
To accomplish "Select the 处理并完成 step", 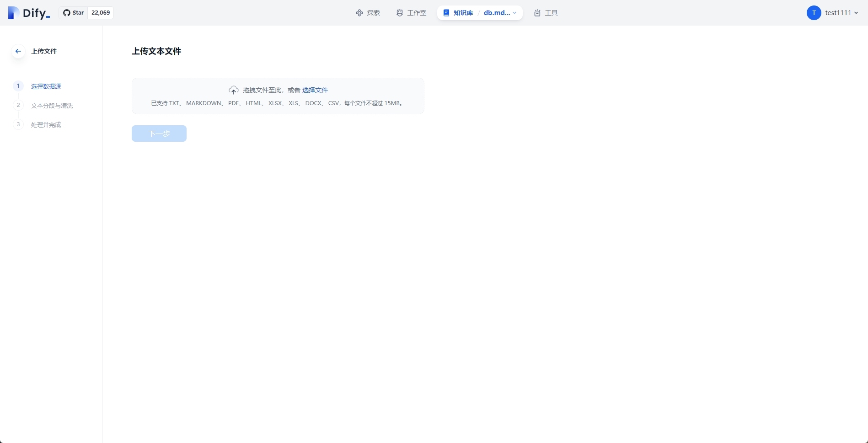I will (46, 125).
